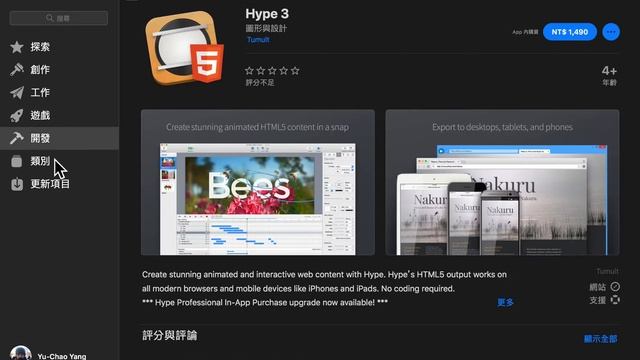Click 圖形與設計 category text
This screenshot has height=360, width=640.
point(266,28)
